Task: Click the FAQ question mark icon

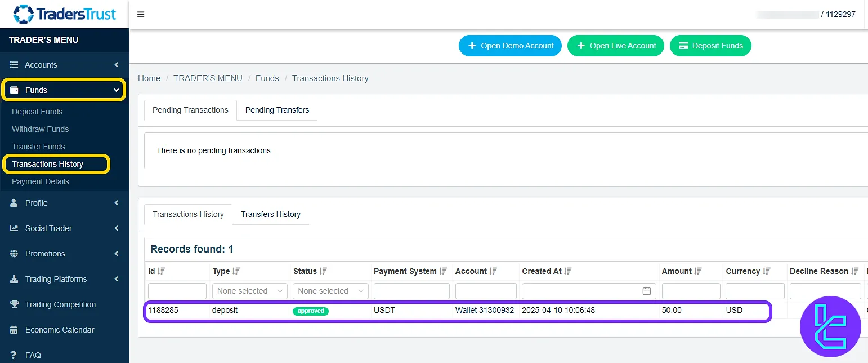Action: tap(14, 355)
